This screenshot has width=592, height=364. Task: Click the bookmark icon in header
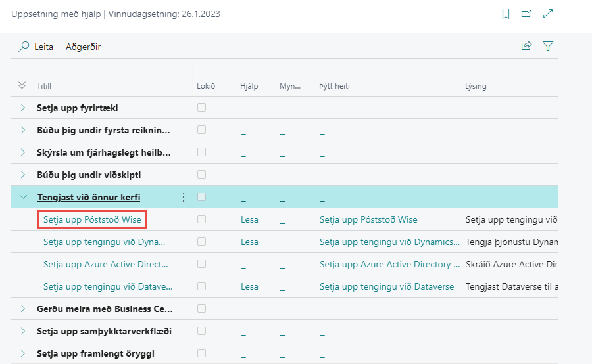point(506,14)
